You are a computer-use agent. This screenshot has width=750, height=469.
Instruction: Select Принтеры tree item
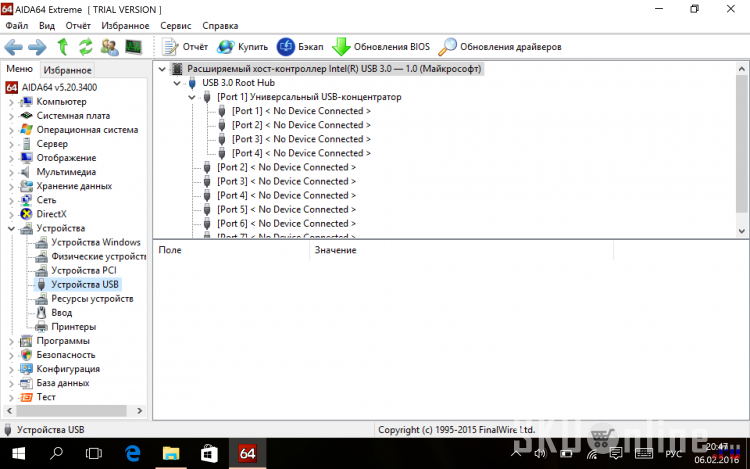tap(74, 327)
